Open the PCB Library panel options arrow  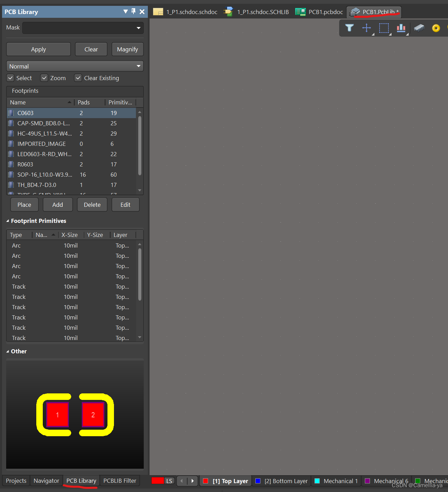[126, 12]
